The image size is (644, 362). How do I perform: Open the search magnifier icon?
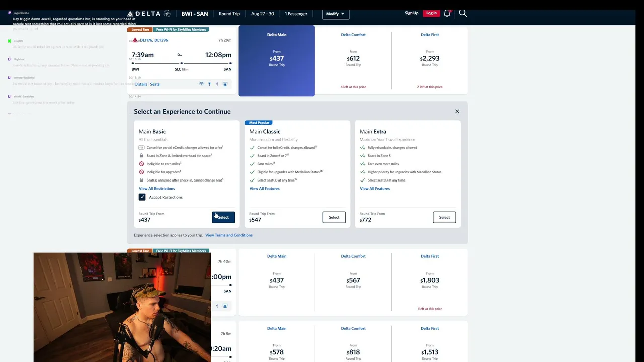coord(463,13)
